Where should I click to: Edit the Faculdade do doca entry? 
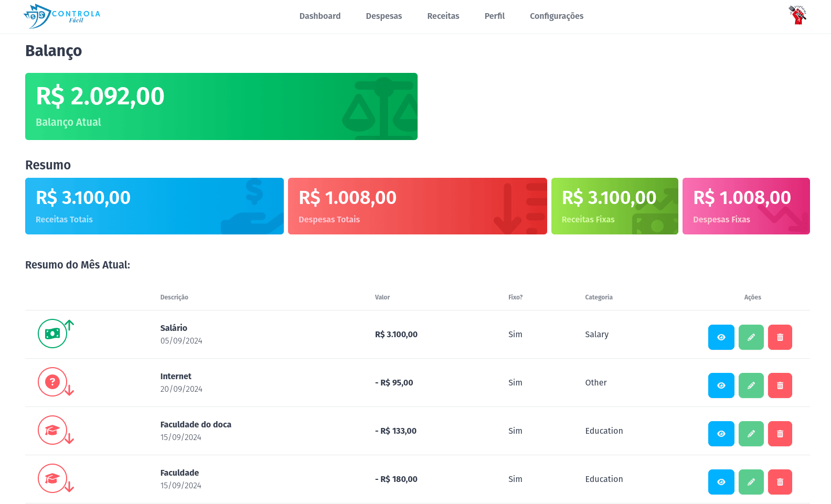[x=751, y=434]
